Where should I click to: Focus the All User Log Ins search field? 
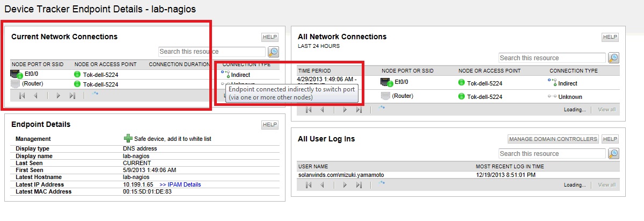click(x=552, y=153)
